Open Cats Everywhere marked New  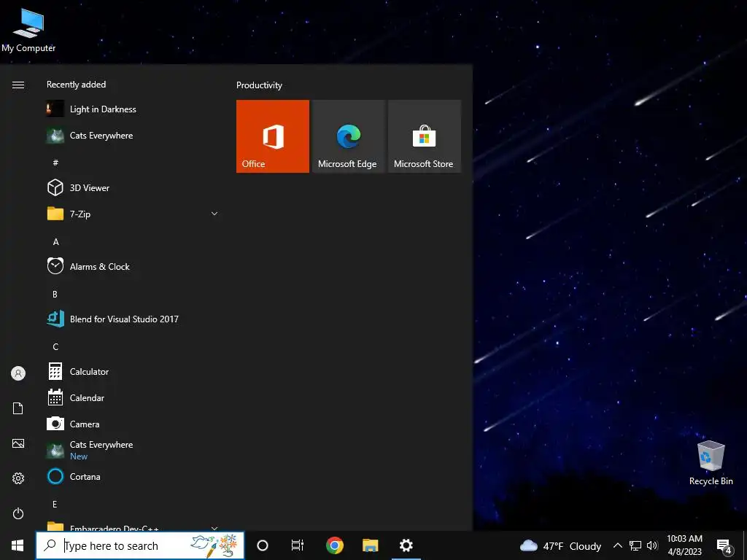[x=133, y=450]
